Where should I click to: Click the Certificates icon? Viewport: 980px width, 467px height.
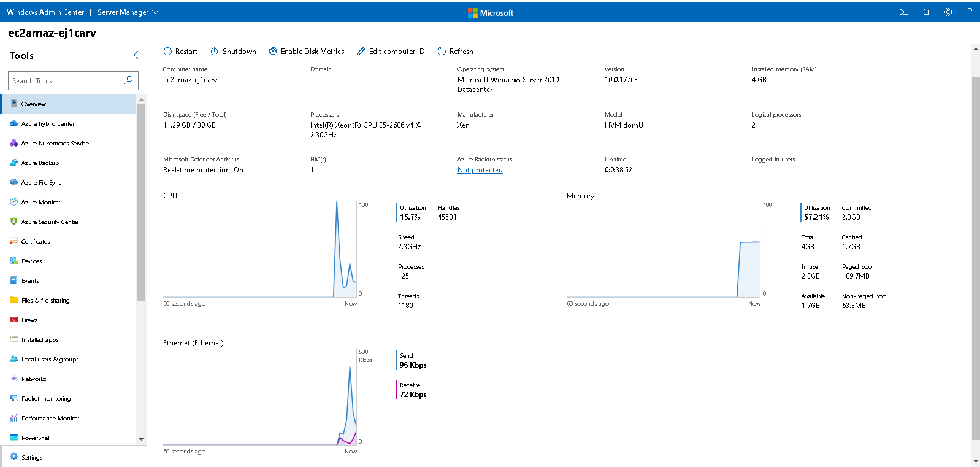(13, 241)
